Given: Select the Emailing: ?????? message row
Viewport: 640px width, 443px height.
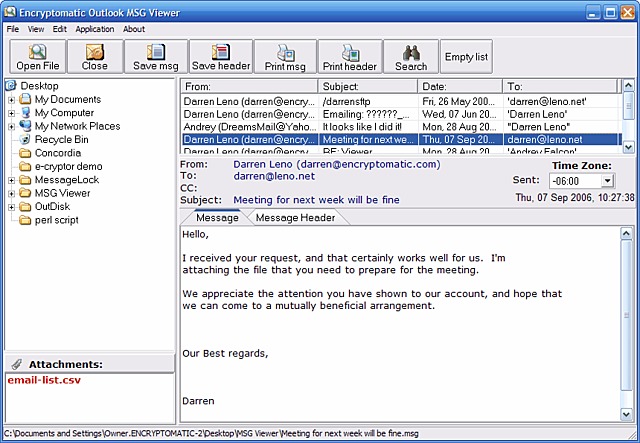Looking at the screenshot, I should point(401,114).
